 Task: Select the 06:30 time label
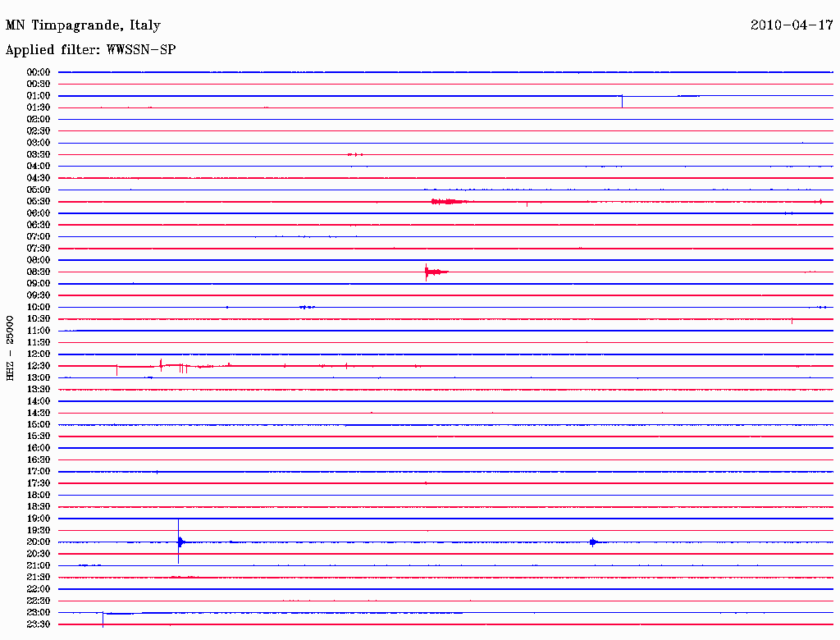pos(39,225)
